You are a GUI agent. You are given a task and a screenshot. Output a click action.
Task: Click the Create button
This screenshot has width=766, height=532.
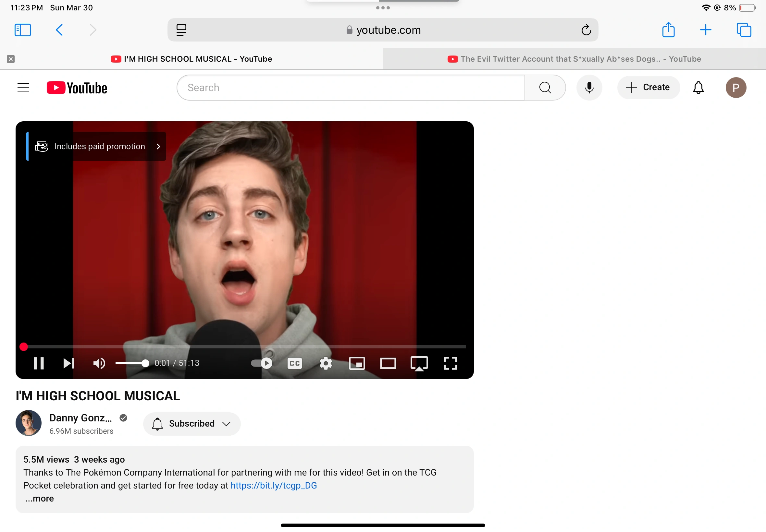click(648, 88)
